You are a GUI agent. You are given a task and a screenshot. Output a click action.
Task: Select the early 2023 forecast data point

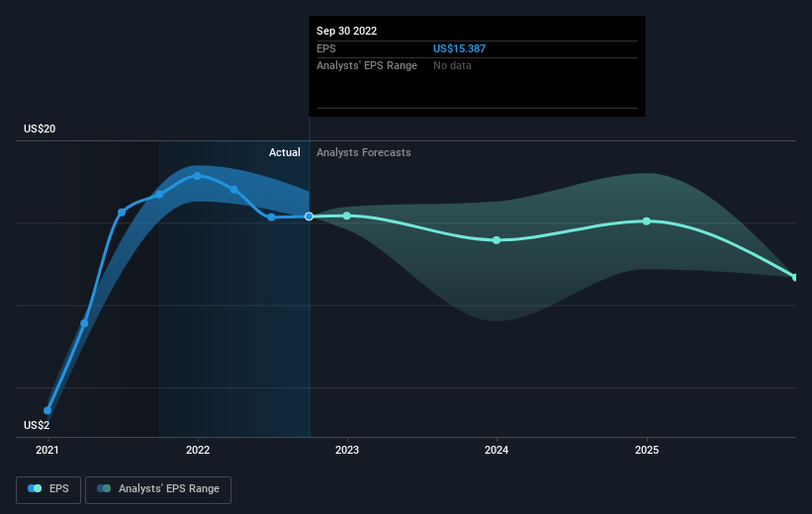tap(347, 215)
